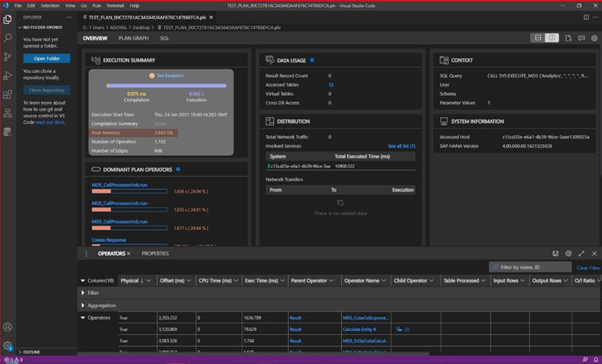The height and width of the screenshot is (364, 602).
Task: Open Manage gear in activity bar
Action: [8, 345]
